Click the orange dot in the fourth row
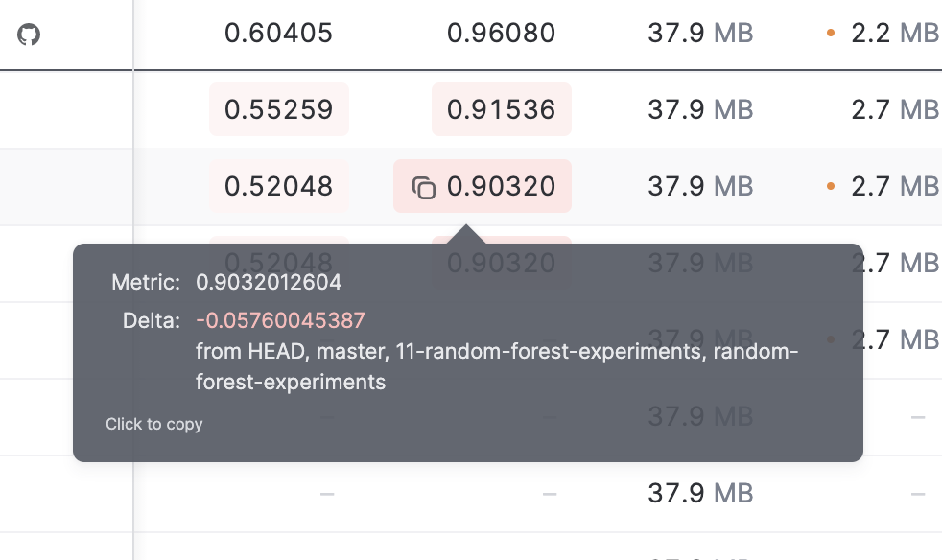This screenshot has width=942, height=560. 831,339
